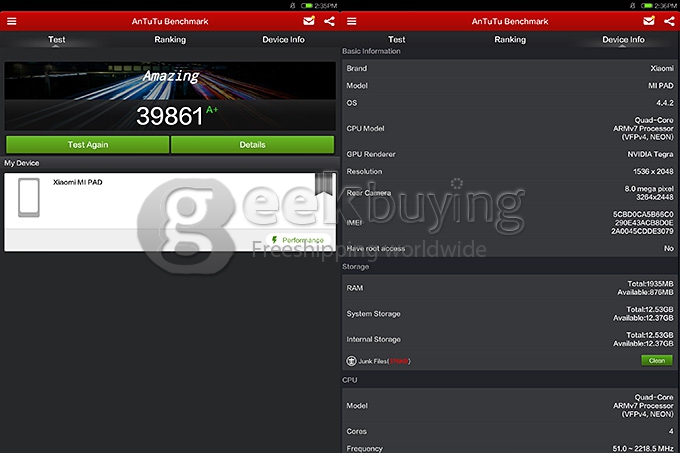Tap share icon in right panel header
This screenshot has height=453, width=680.
click(668, 21)
